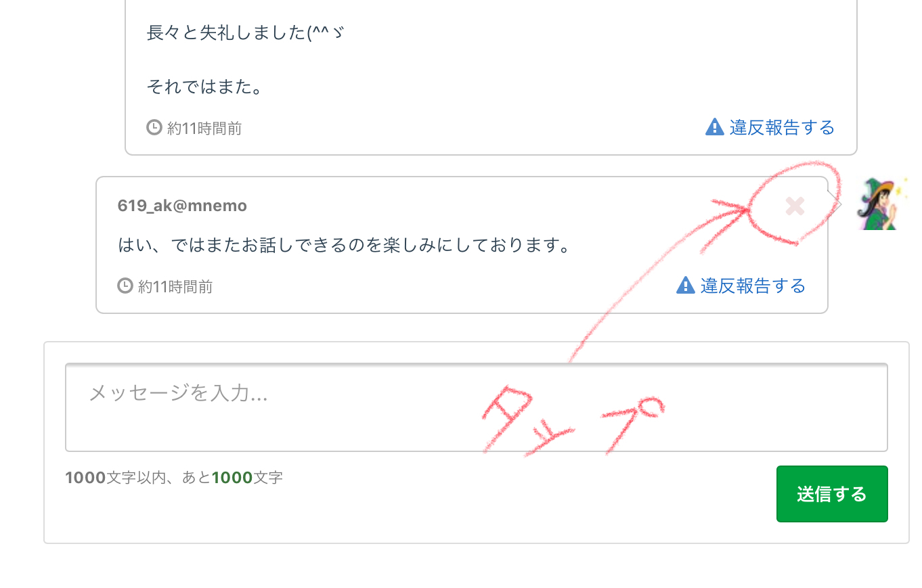
Task: Click the 約11時間前 timestamp in the top message
Action: (x=204, y=128)
